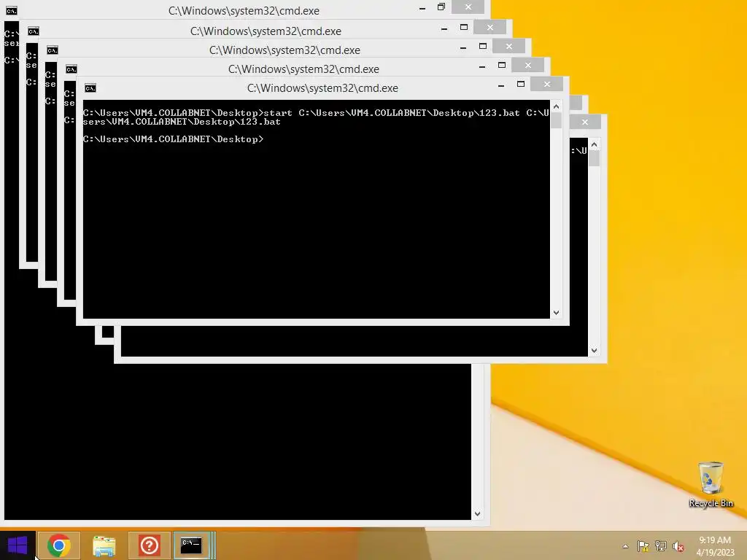Open the system icon of the second-rearmost cmd window
The width and height of the screenshot is (747, 560).
(x=34, y=31)
